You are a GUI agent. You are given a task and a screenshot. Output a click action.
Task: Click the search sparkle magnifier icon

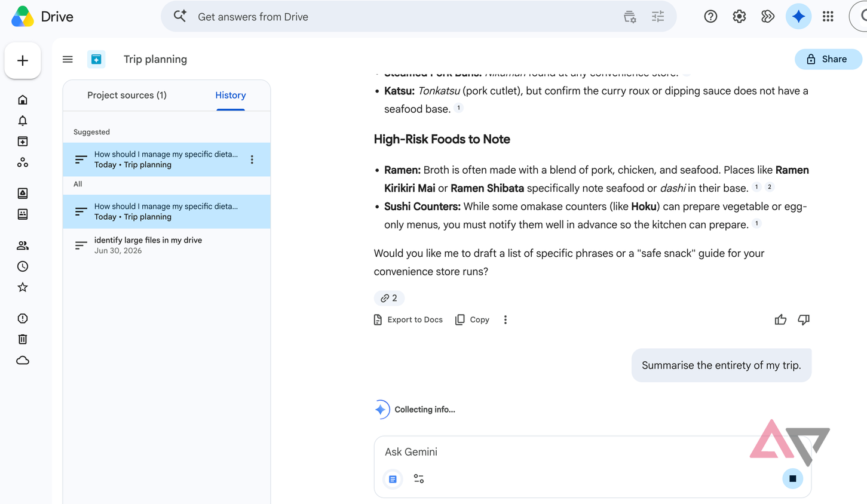pyautogui.click(x=180, y=16)
